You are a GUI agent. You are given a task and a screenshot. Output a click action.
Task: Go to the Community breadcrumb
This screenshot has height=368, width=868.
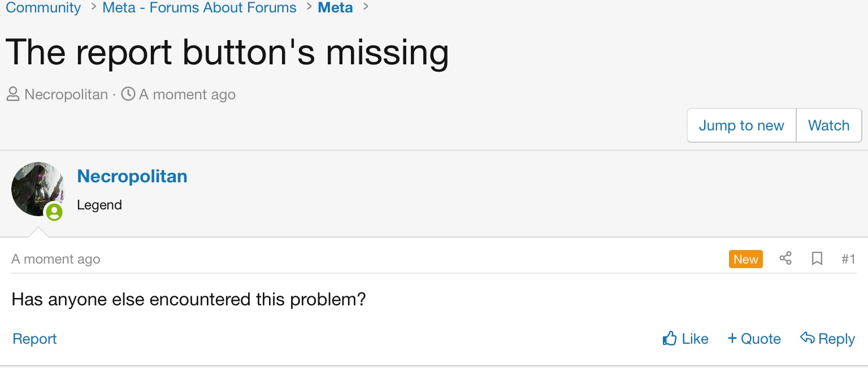click(x=44, y=8)
